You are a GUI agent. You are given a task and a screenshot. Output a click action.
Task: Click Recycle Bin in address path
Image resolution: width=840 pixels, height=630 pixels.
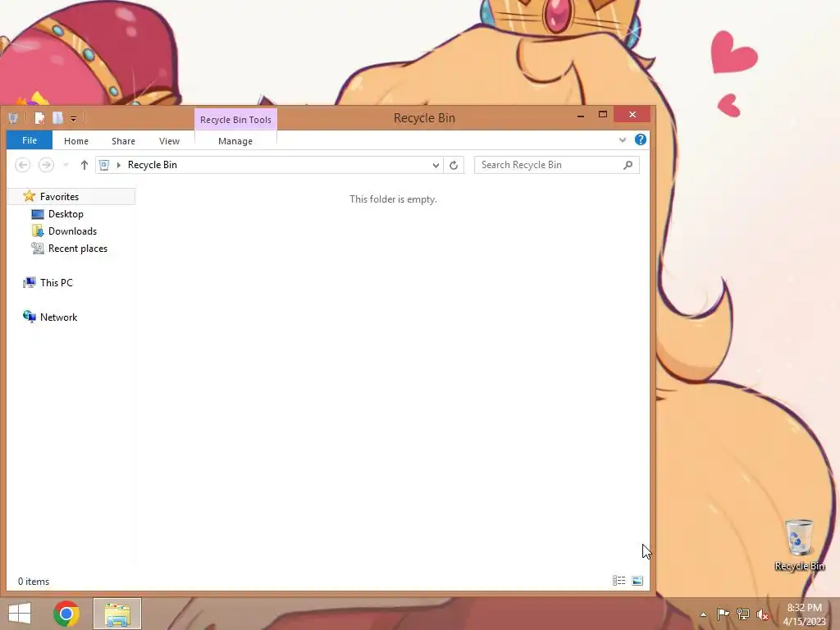point(152,165)
